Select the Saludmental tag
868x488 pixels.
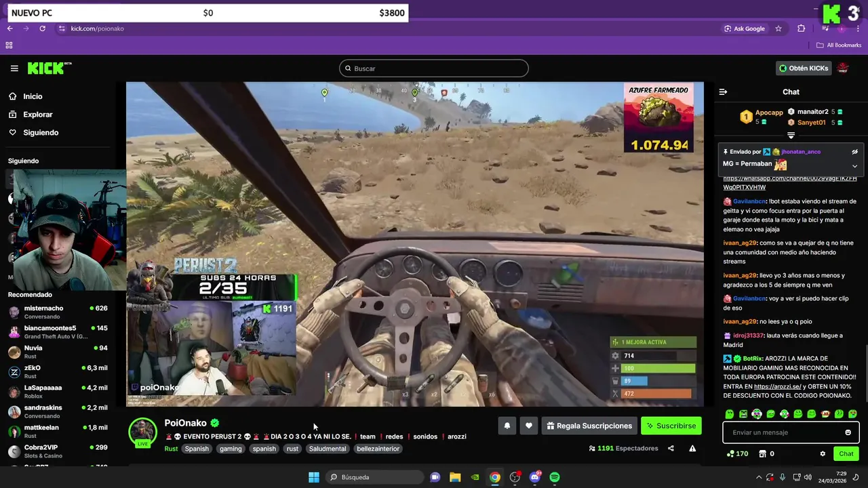click(328, 449)
